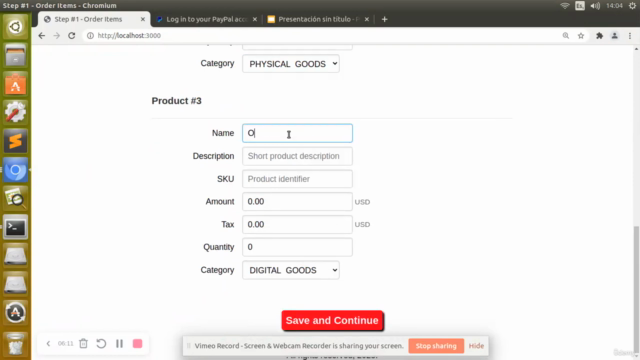The width and height of the screenshot is (640, 360).
Task: Click the Product #3 Amount field
Action: [297, 202]
